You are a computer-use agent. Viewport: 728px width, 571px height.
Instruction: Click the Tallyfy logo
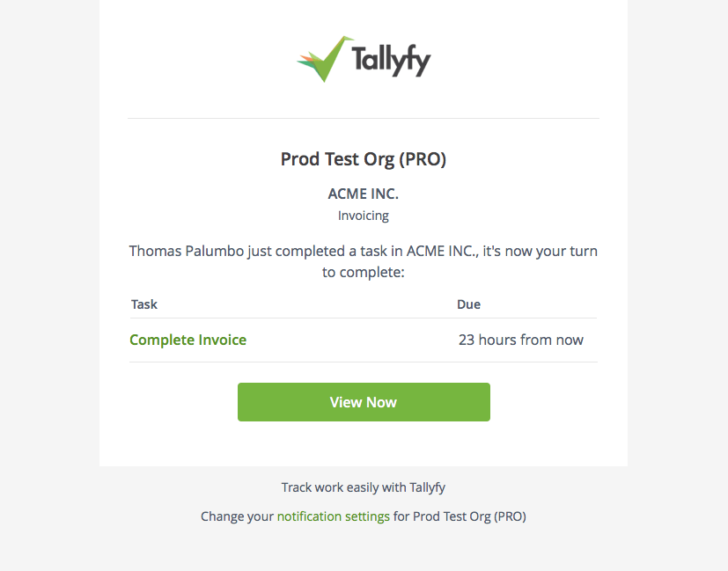tap(363, 58)
